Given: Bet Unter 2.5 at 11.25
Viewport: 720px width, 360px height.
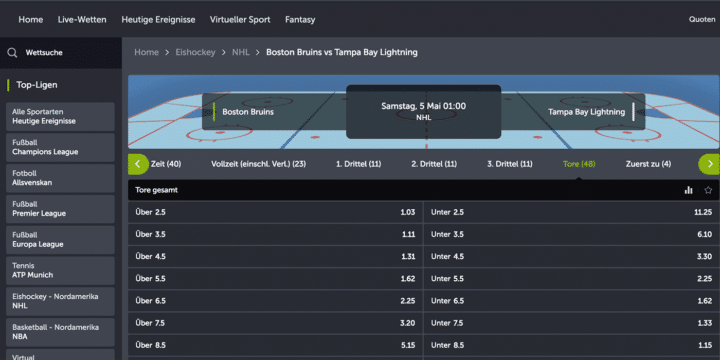Looking at the screenshot, I should 571,212.
